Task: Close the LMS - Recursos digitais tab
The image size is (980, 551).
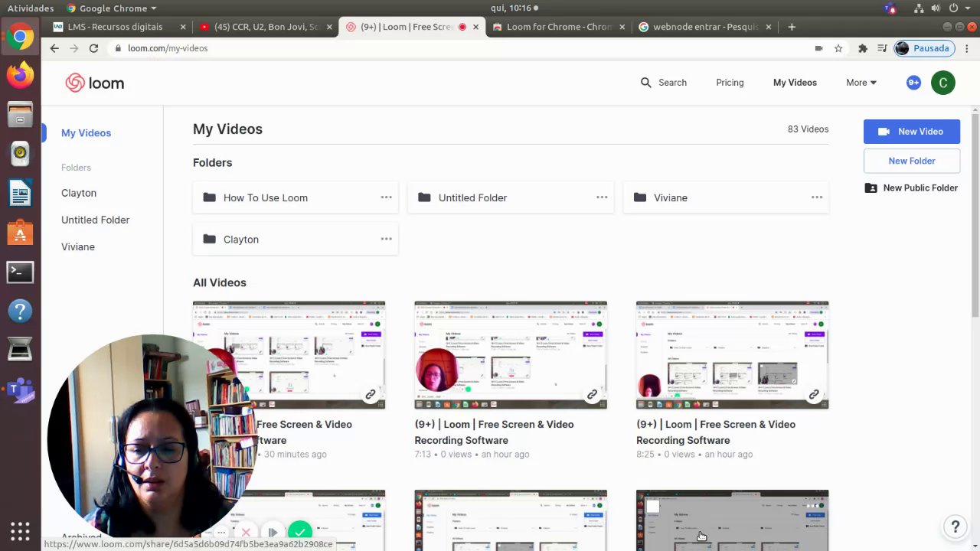Action: (x=183, y=27)
